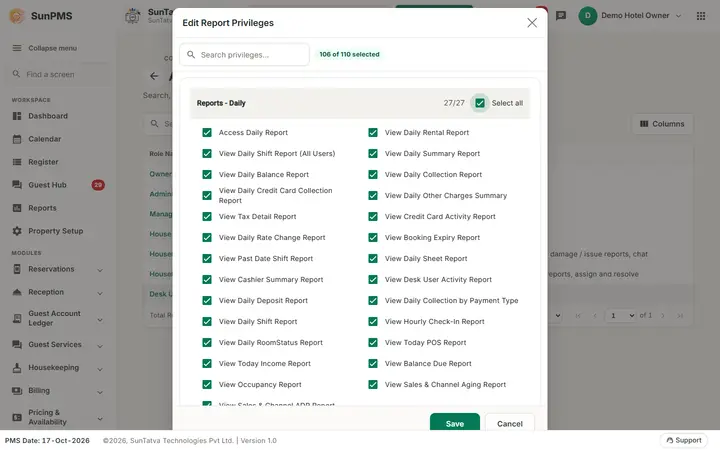The width and height of the screenshot is (720, 450).
Task: Click the Housekeeping icon
Action: tap(17, 367)
